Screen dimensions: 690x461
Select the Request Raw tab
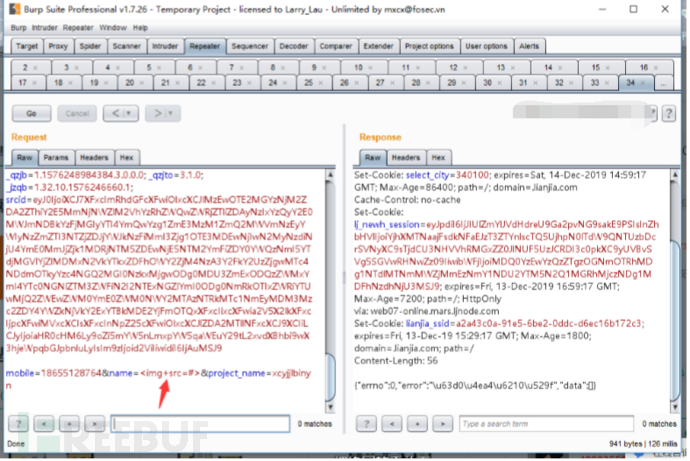point(25,157)
